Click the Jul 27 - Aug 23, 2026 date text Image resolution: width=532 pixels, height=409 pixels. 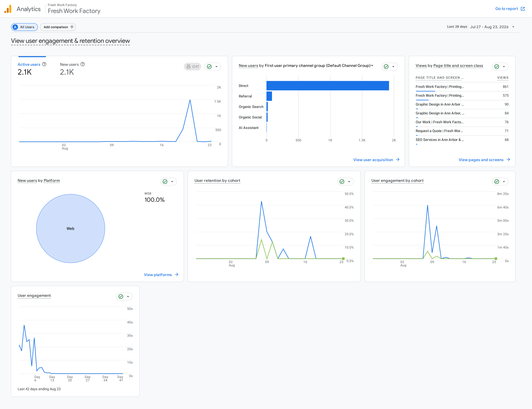tap(489, 27)
